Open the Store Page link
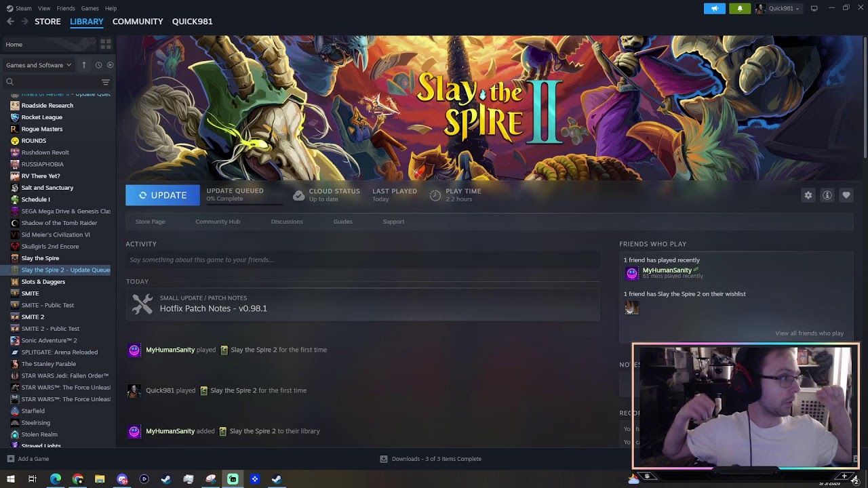Image resolution: width=868 pixels, height=488 pixels. click(150, 222)
